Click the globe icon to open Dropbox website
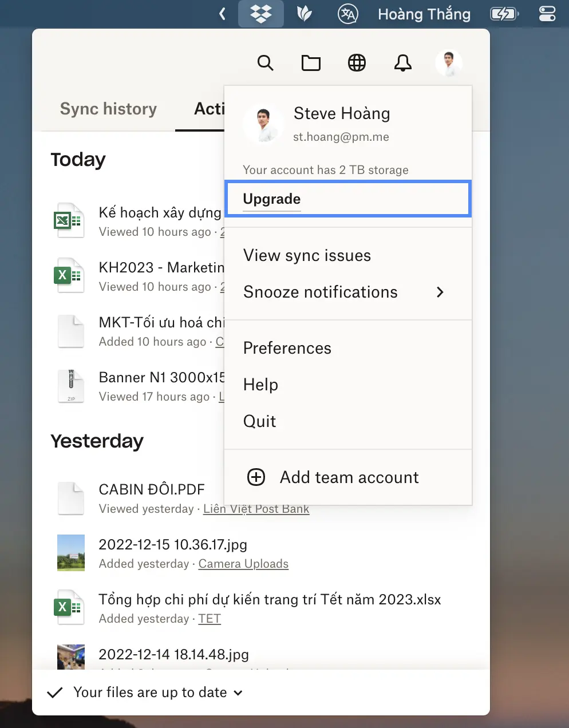The height and width of the screenshot is (728, 569). (x=357, y=62)
